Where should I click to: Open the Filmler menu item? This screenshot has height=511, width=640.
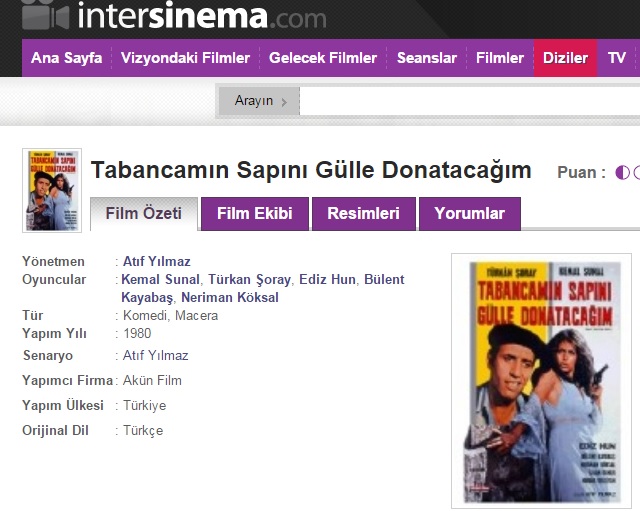[500, 58]
